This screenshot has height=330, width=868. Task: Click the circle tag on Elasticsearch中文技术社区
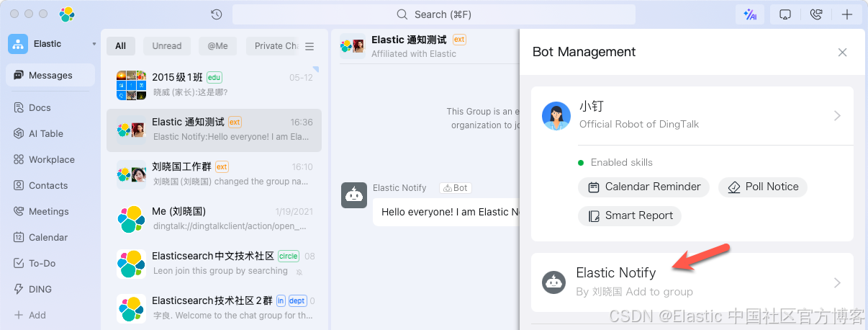(289, 256)
